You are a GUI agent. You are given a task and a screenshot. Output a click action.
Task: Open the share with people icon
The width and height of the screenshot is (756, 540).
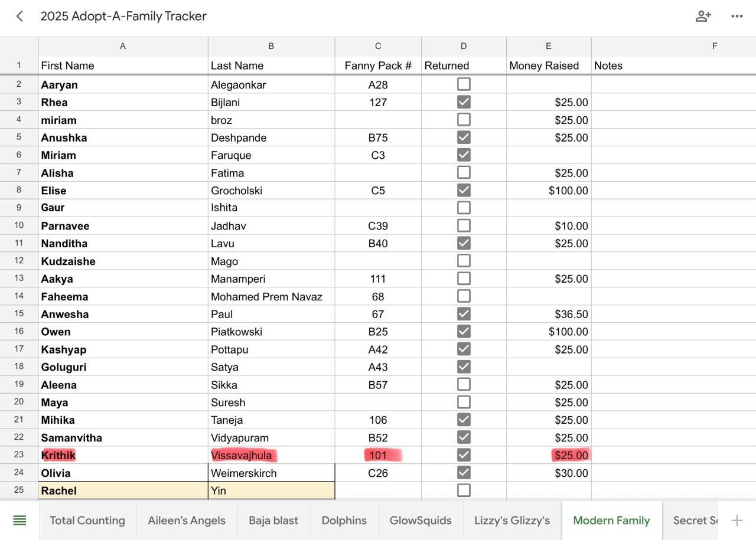click(x=703, y=16)
